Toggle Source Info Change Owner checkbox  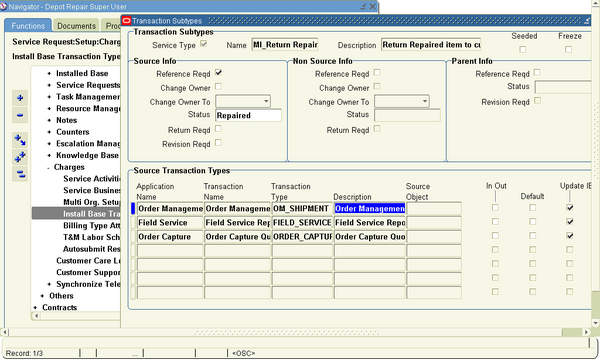[218, 86]
